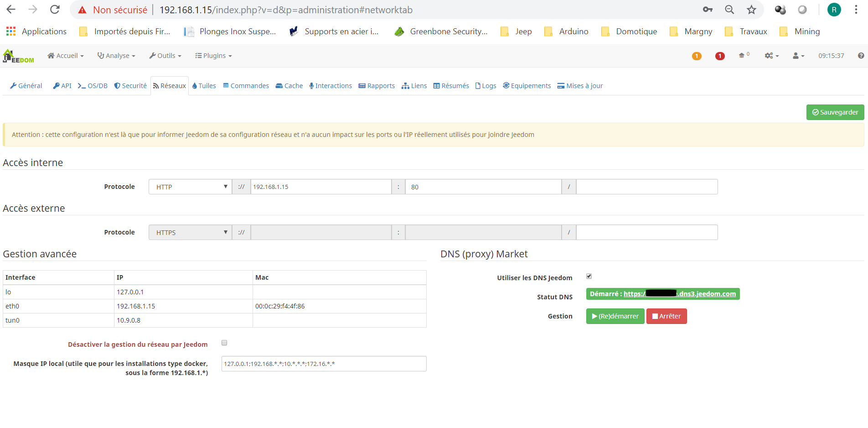Open the green R profile avatar
This screenshot has width=868, height=428.
click(x=834, y=10)
